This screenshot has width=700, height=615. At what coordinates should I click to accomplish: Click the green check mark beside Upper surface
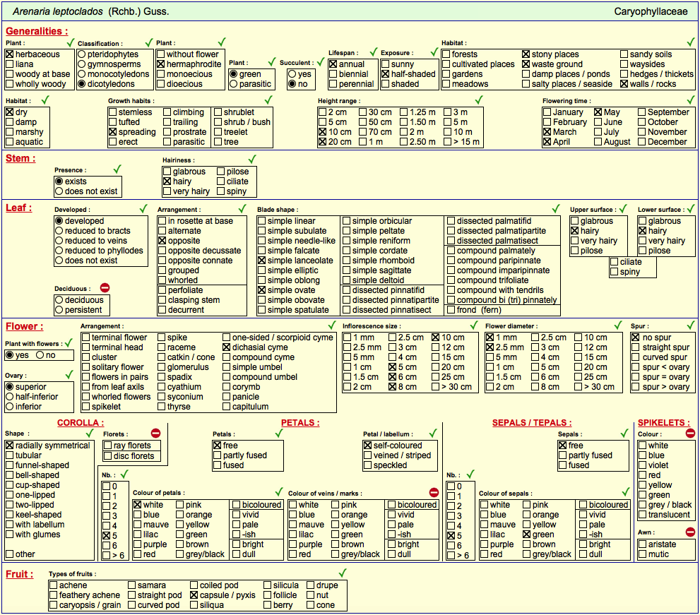click(x=623, y=209)
